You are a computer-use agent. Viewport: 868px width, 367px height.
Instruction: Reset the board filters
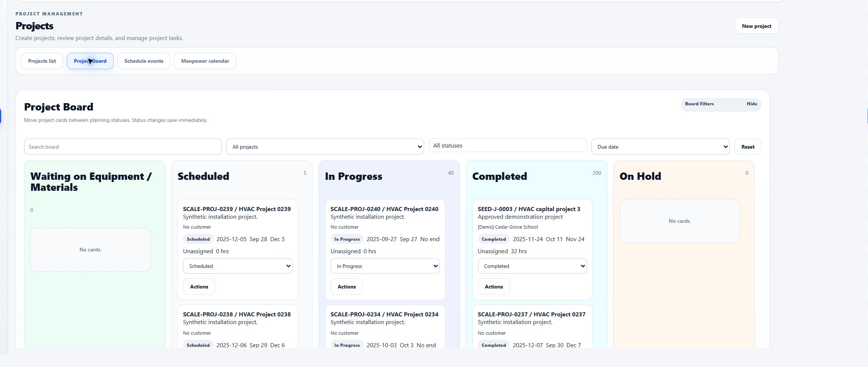point(748,147)
